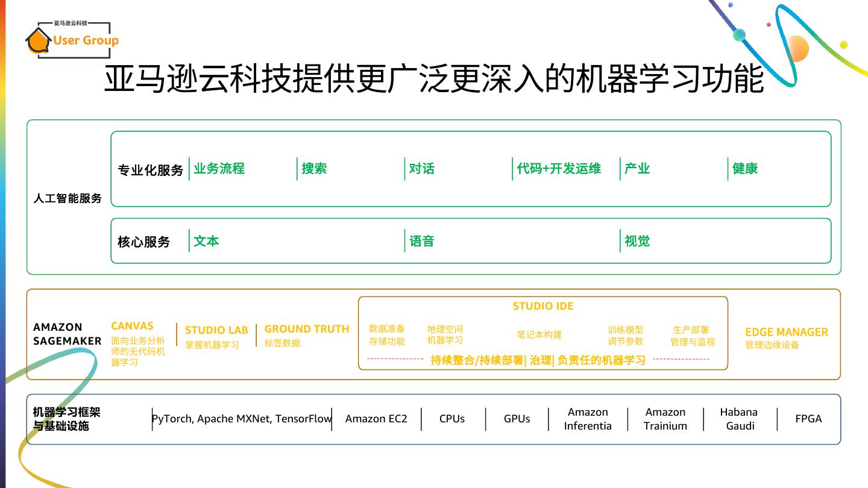Click the 掌握机器学习 text

212,345
